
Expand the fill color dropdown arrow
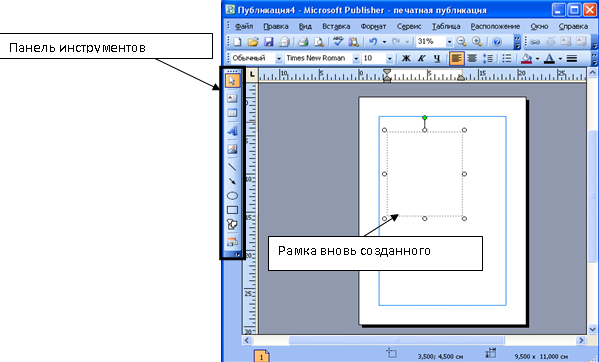tap(537, 58)
